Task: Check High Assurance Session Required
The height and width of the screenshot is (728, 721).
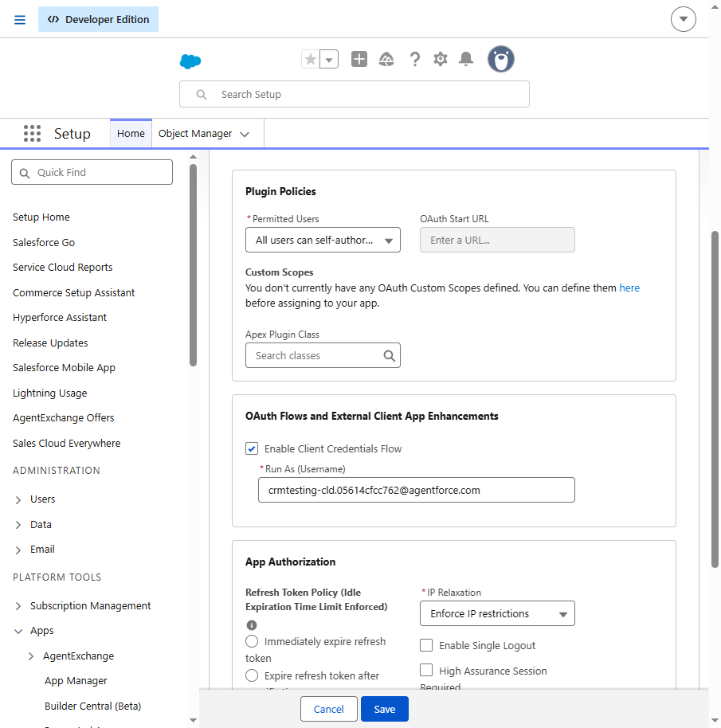Action: (426, 671)
